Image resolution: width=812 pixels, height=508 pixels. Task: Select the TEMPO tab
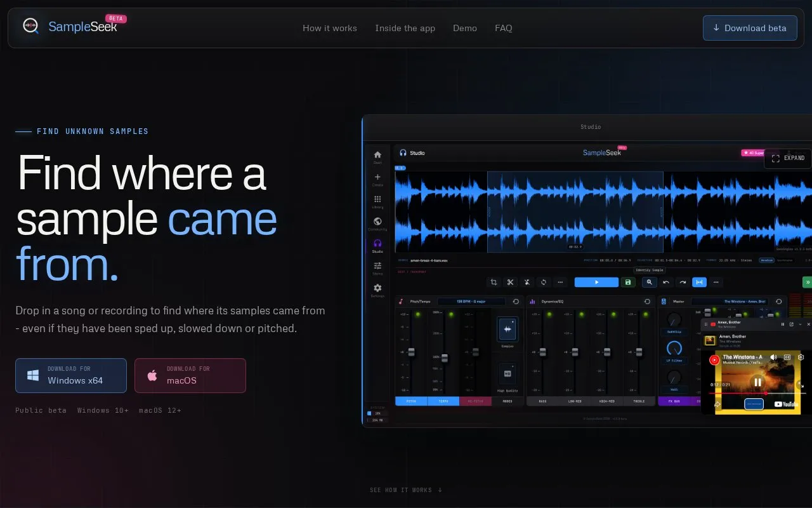[x=443, y=401]
